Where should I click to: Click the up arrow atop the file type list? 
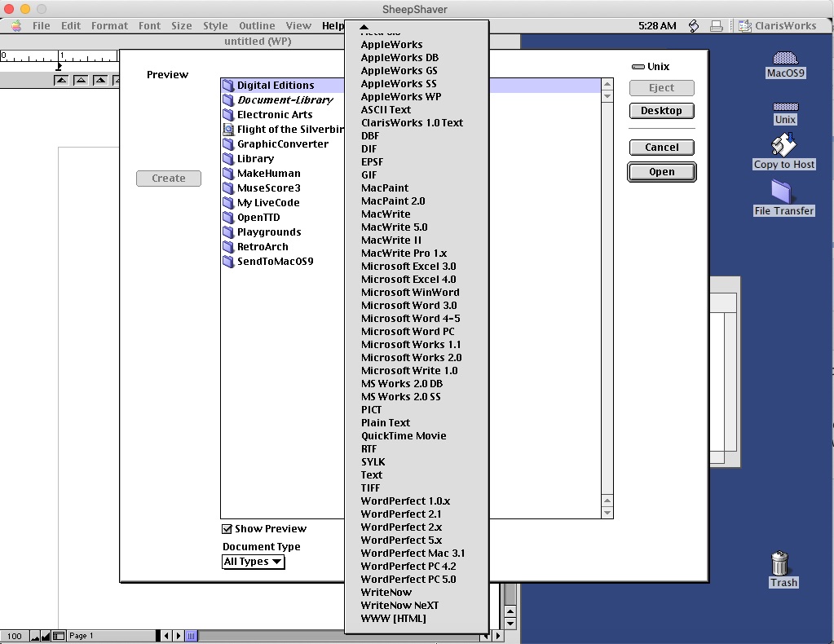point(364,27)
